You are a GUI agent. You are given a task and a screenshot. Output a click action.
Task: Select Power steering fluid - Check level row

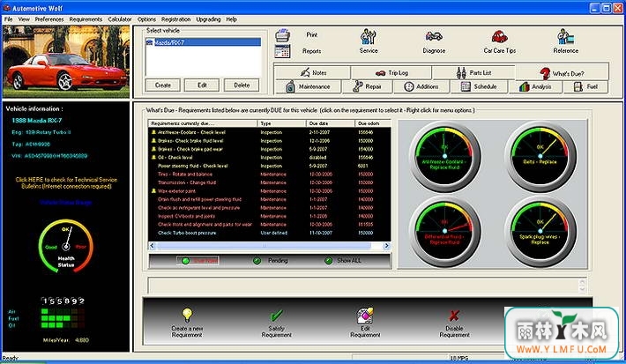point(270,166)
